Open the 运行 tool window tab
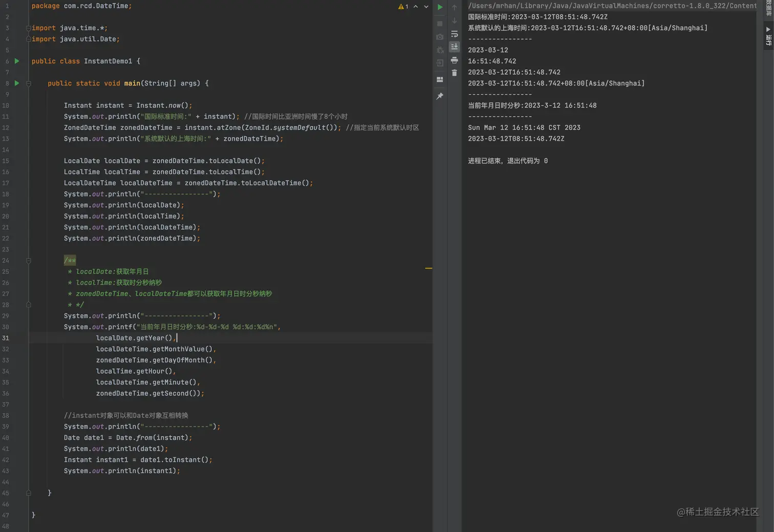Viewport: 774px width, 532px height. [768, 36]
